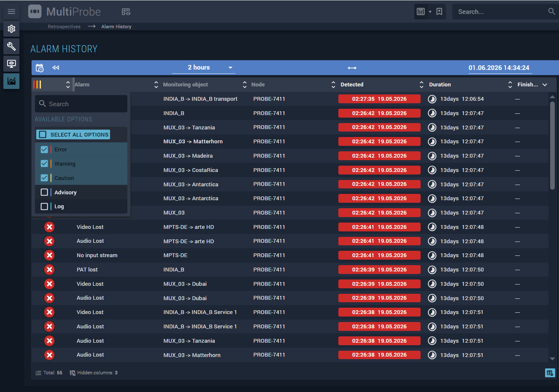559x392 pixels.
Task: Click duration clock icon in MPTS-DE row
Action: [x=432, y=255]
